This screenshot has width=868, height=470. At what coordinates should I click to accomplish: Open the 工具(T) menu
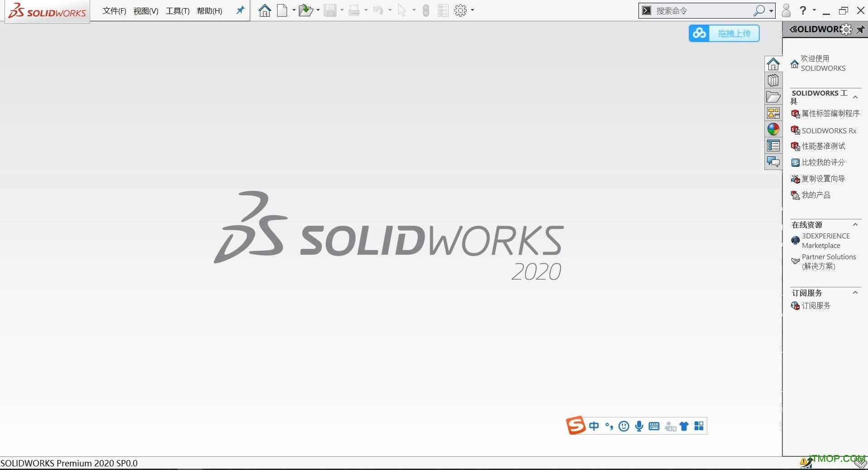click(x=177, y=11)
